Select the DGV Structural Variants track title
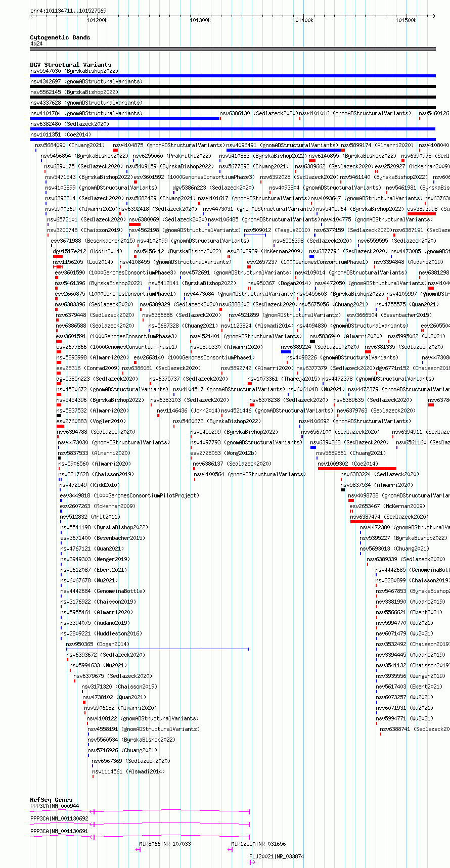Image resolution: width=450 pixels, height=868 pixels. click(x=71, y=65)
